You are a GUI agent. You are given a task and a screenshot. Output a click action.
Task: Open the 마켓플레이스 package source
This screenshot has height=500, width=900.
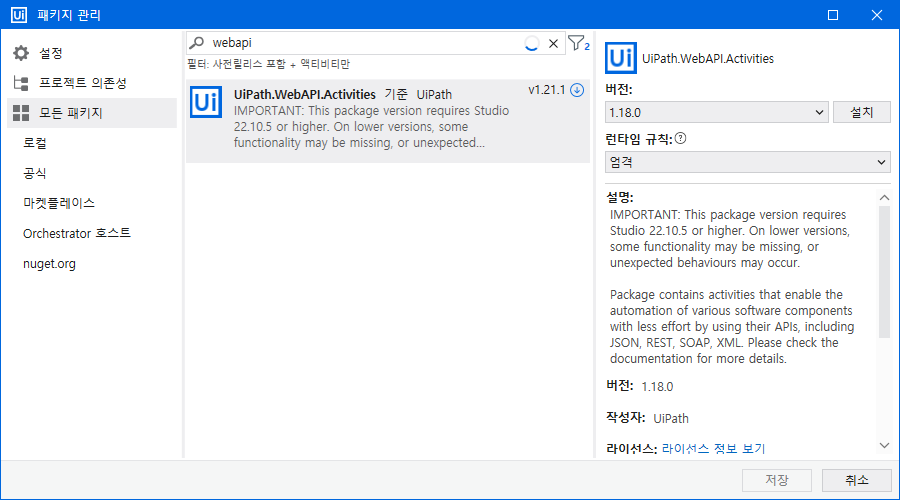pyautogui.click(x=59, y=203)
